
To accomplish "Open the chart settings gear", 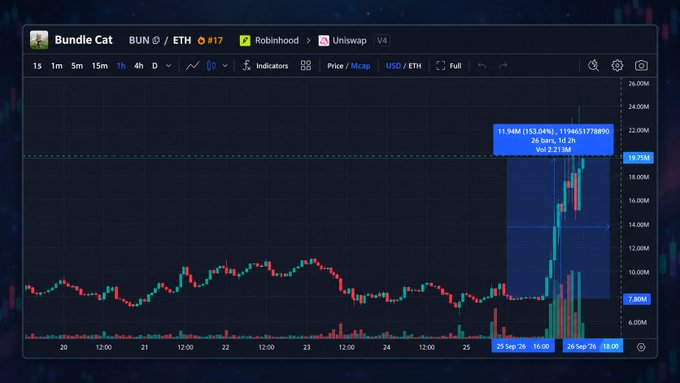I will 617,65.
